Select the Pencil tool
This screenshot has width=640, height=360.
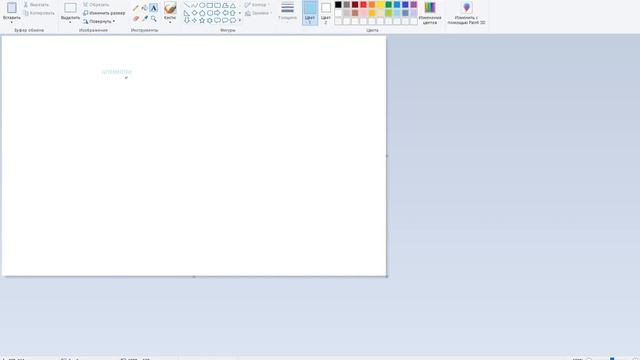(x=136, y=8)
